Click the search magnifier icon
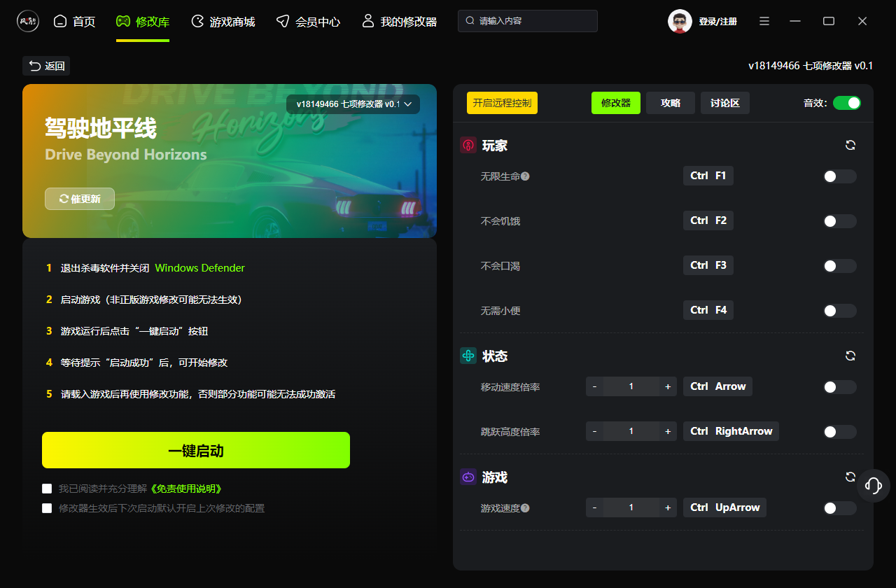The width and height of the screenshot is (896, 588). point(470,21)
